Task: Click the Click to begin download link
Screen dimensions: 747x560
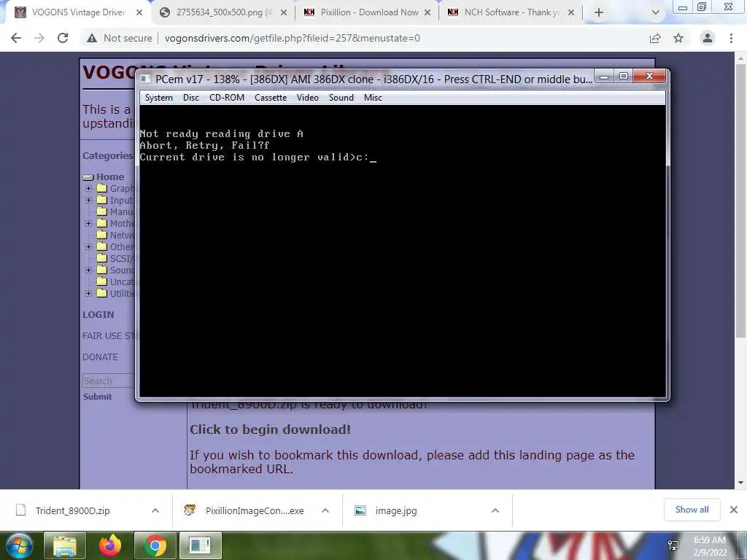Action: 270,429
